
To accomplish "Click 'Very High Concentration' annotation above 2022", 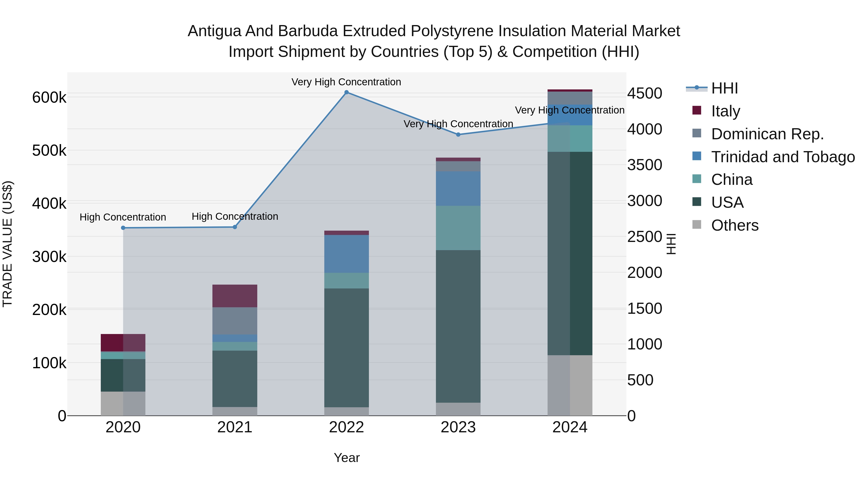I will pos(346,82).
